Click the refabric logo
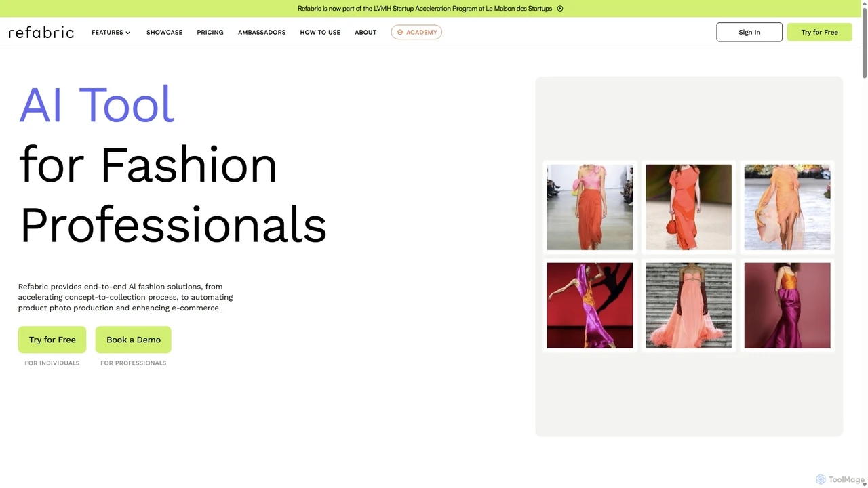The height and width of the screenshot is (488, 868). (x=41, y=32)
